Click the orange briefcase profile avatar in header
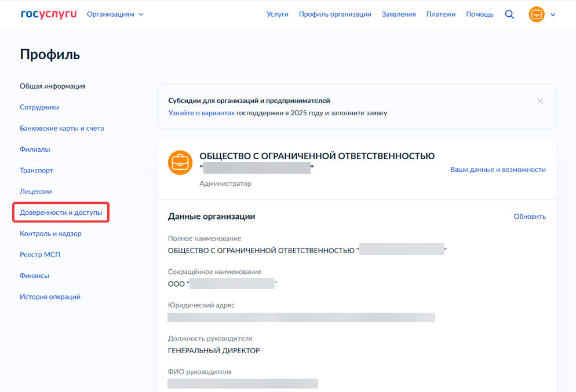Viewport: 576px width, 392px height. click(537, 14)
